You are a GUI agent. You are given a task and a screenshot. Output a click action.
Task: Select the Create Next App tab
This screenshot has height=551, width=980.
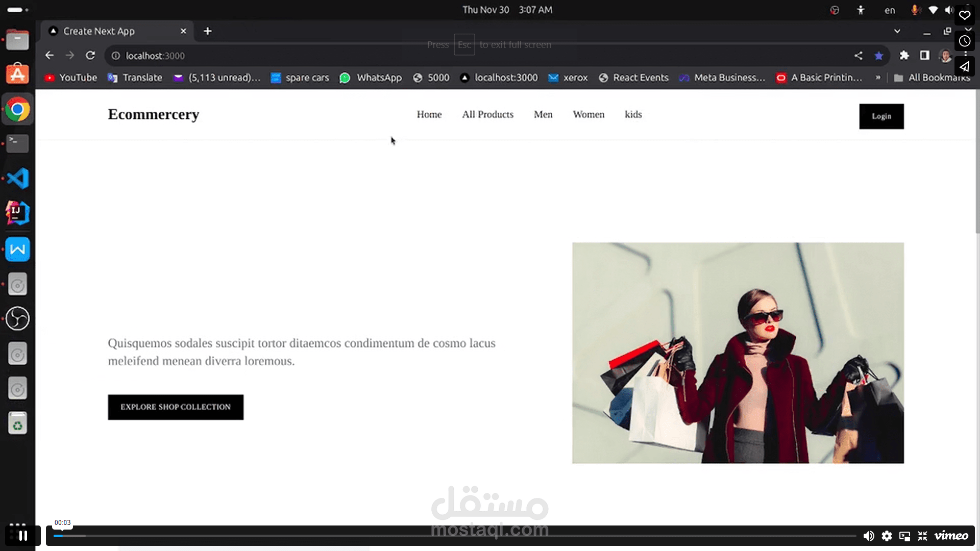coord(117,31)
